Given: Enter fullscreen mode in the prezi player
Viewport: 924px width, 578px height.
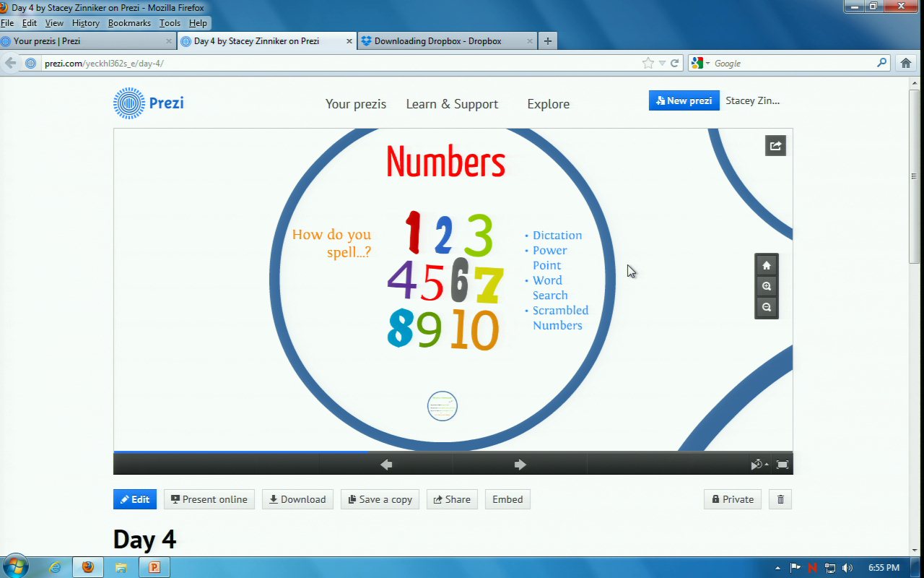Looking at the screenshot, I should click(782, 465).
